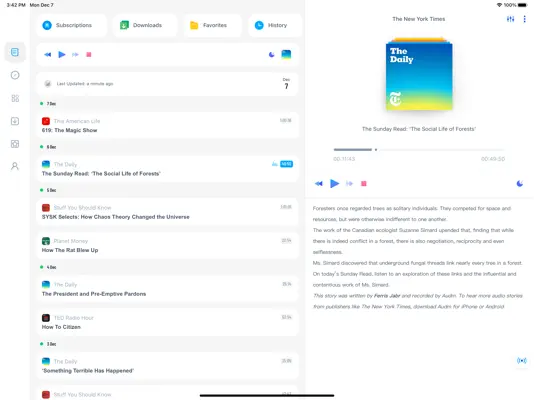534x400 pixels.
Task: Open the fifth sidebar icon above the profile icon
Action: click(15, 144)
